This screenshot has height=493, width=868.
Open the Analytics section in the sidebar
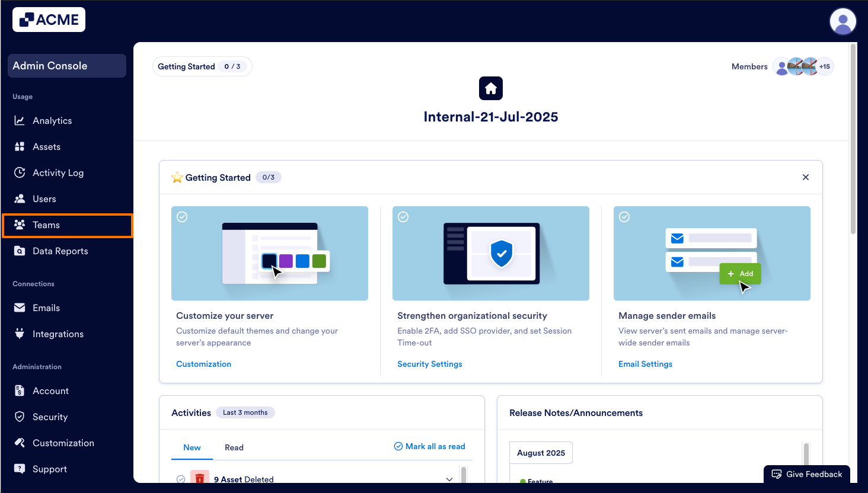click(51, 120)
